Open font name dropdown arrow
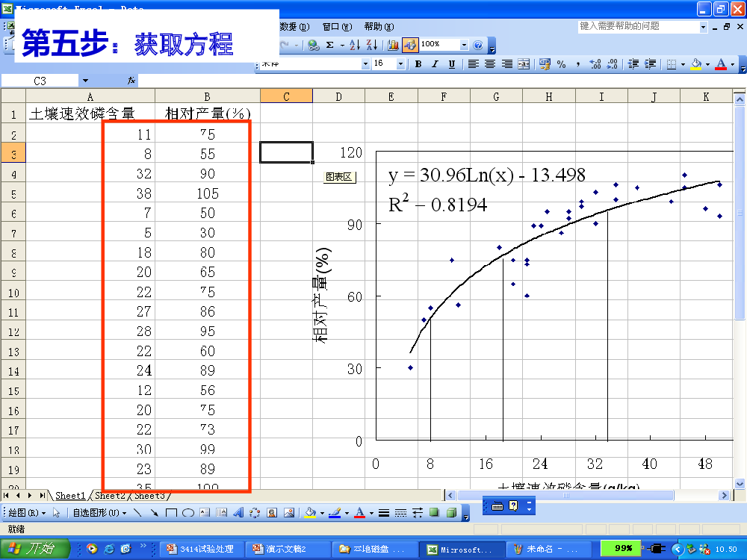 click(365, 63)
